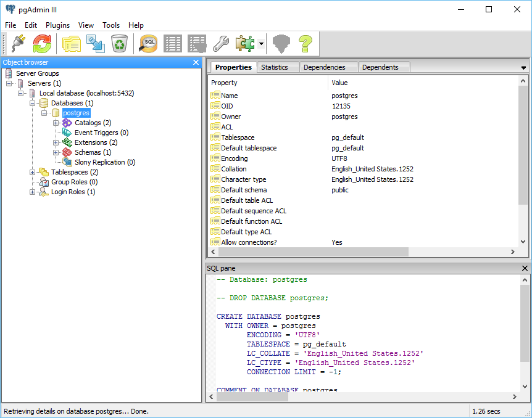Open the plugins dropdown arrow
This screenshot has height=418, width=532.
[x=261, y=43]
